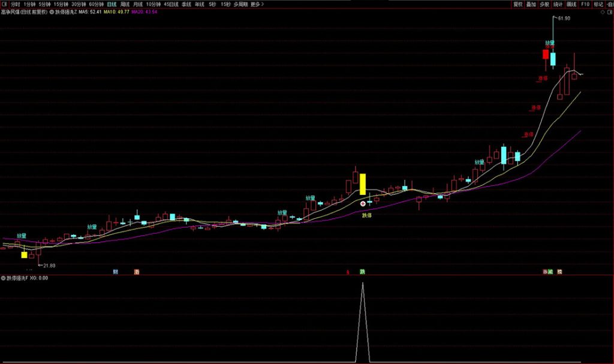The image size is (614, 364).
Task: Click the 财 event marker on timeline
Action: point(116,272)
